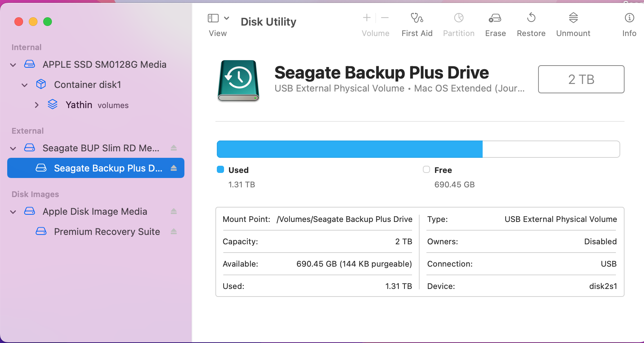644x343 pixels.
Task: Open the Info panel icon
Action: coord(629,18)
